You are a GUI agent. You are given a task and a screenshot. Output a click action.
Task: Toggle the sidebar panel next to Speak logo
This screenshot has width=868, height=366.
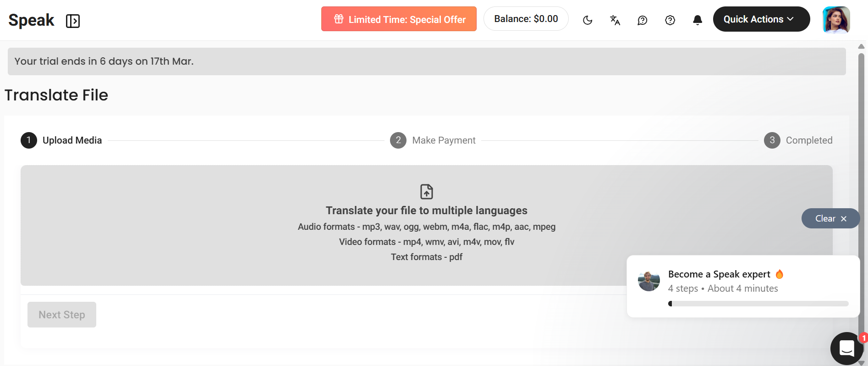[72, 21]
